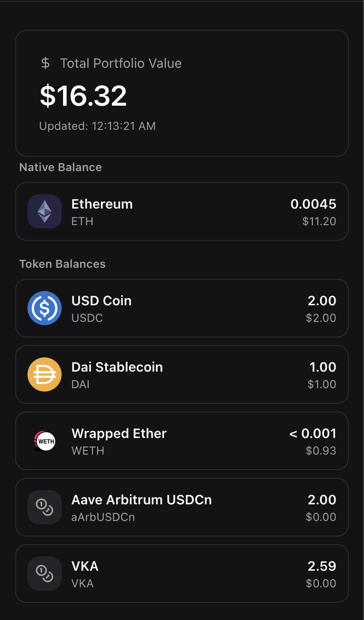Select the USD Coin token name
The width and height of the screenshot is (364, 620).
pyautogui.click(x=101, y=301)
